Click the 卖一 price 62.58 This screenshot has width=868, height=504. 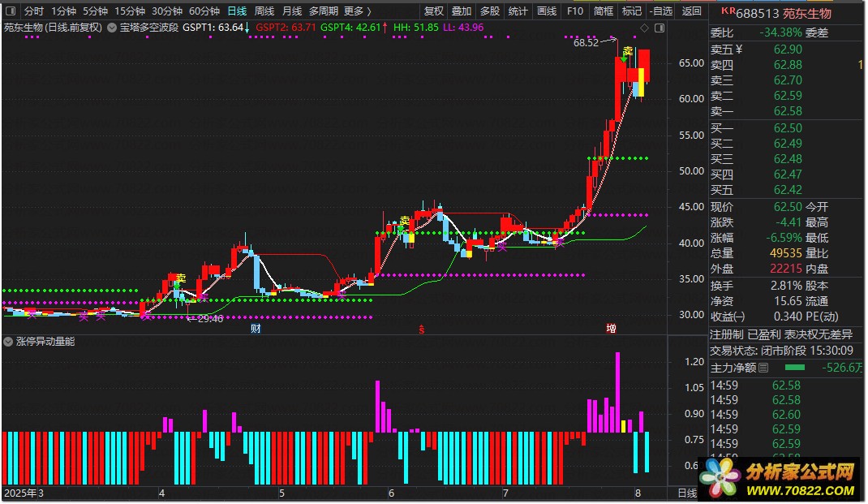click(x=788, y=111)
